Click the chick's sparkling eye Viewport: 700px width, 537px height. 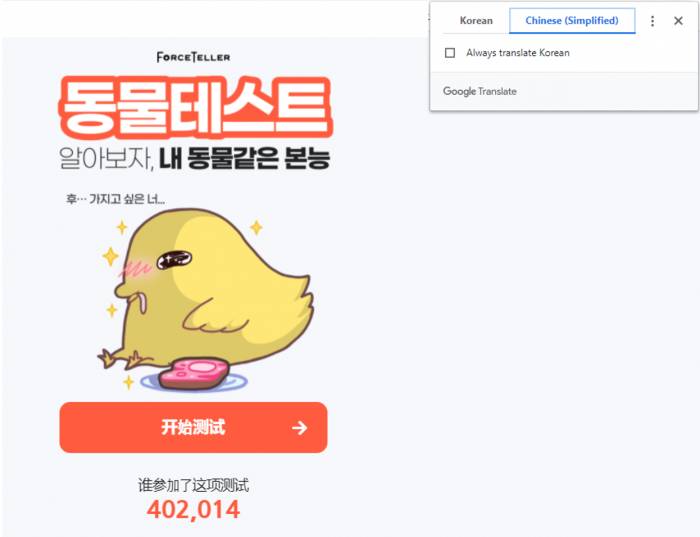pos(174,259)
